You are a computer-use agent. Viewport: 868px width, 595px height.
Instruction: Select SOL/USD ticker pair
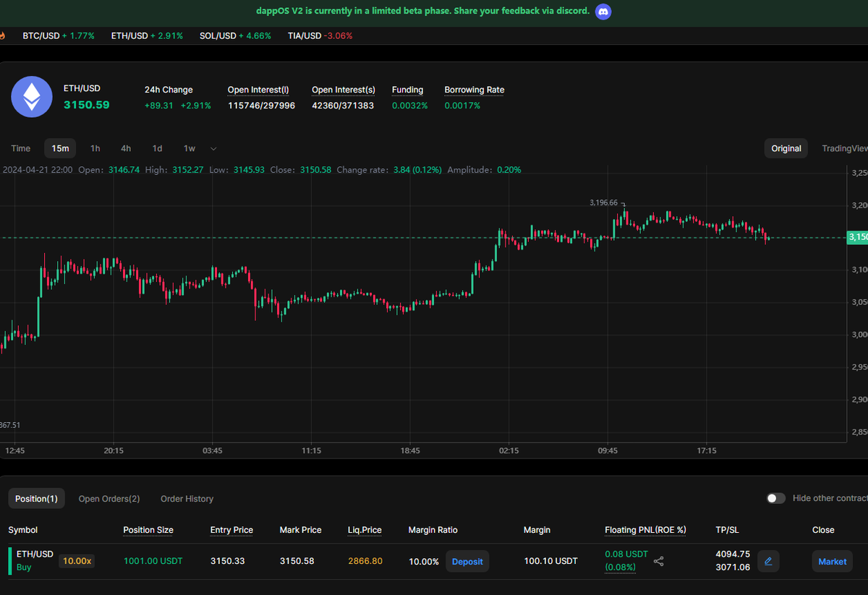click(x=235, y=35)
